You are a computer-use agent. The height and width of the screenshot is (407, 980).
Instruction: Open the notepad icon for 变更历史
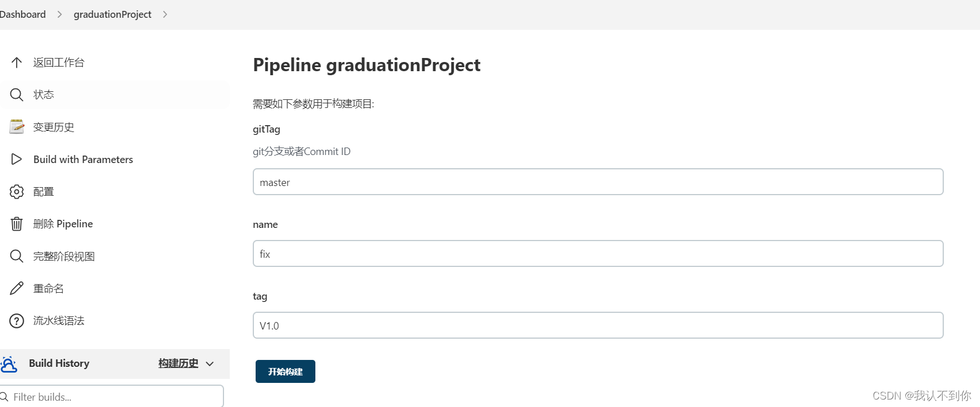click(17, 127)
